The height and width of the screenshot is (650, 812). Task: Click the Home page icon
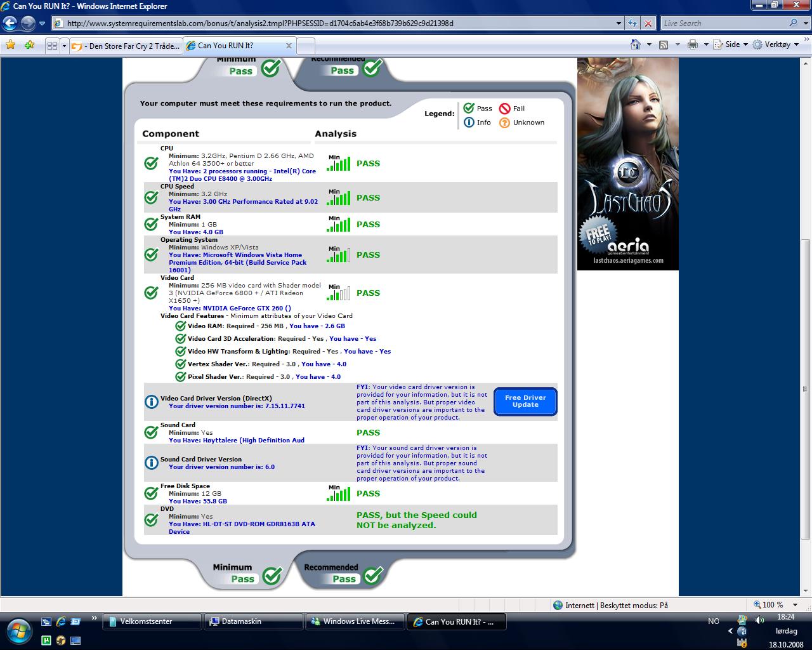tap(636, 44)
